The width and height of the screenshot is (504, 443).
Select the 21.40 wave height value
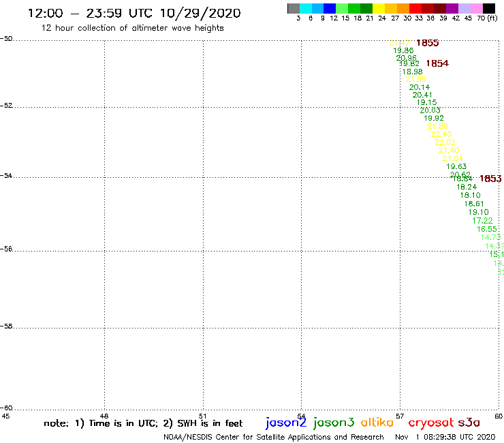(x=449, y=150)
